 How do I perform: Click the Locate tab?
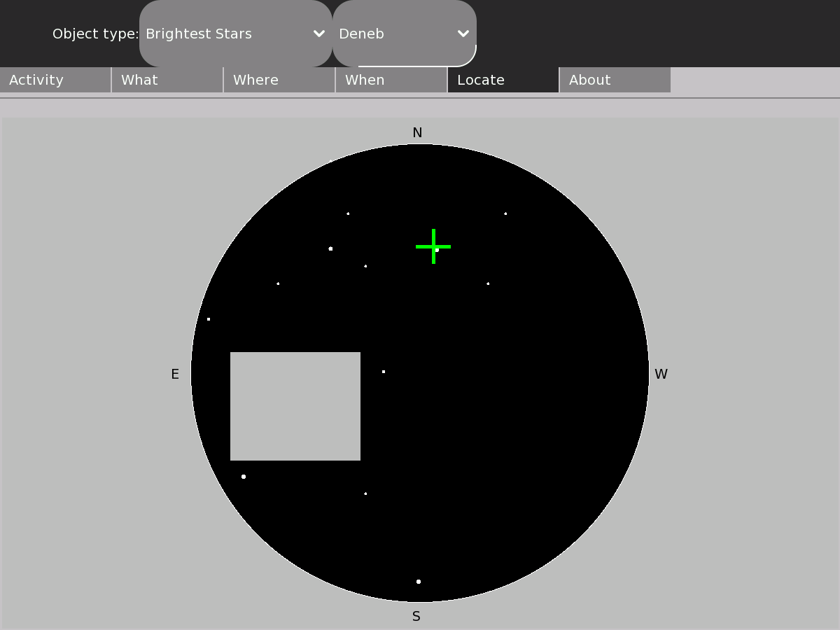click(x=503, y=80)
